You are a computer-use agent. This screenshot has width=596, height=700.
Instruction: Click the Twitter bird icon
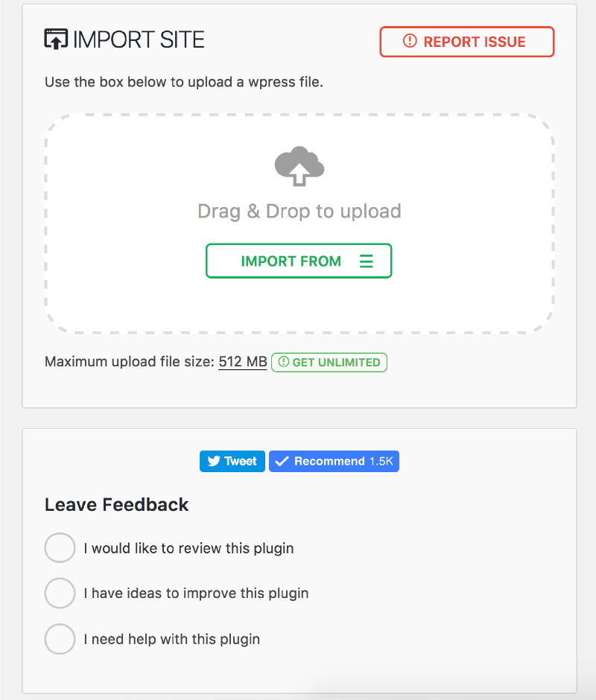pyautogui.click(x=214, y=462)
